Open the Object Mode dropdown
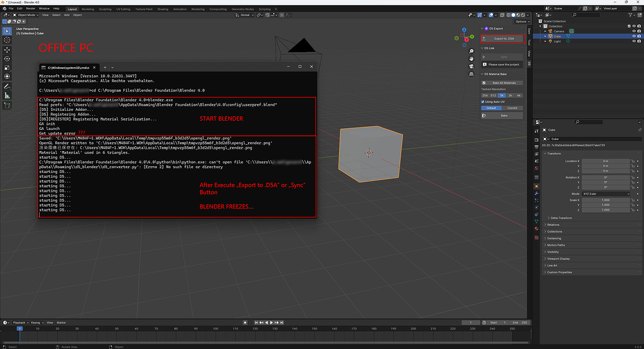Screen dimensions: 644x349 [x=26, y=15]
